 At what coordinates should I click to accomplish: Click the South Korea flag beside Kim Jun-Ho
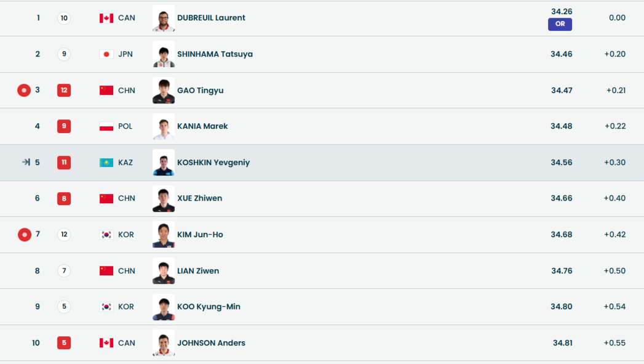(106, 235)
